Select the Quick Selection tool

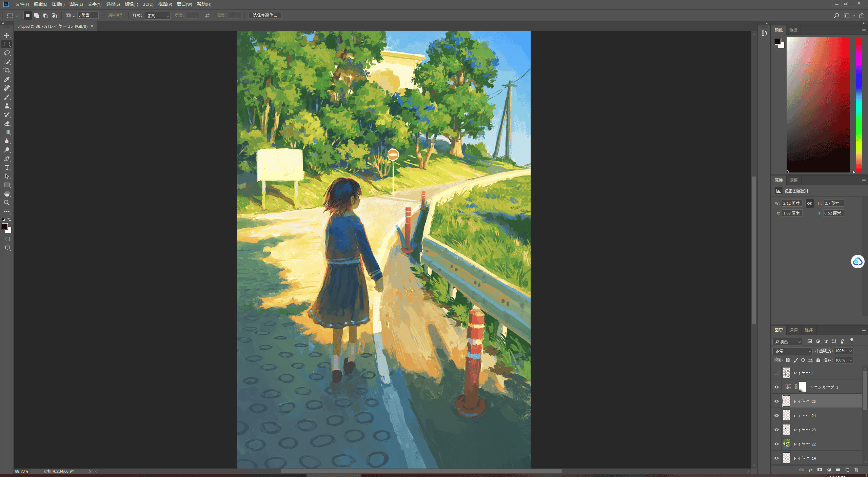tap(7, 62)
